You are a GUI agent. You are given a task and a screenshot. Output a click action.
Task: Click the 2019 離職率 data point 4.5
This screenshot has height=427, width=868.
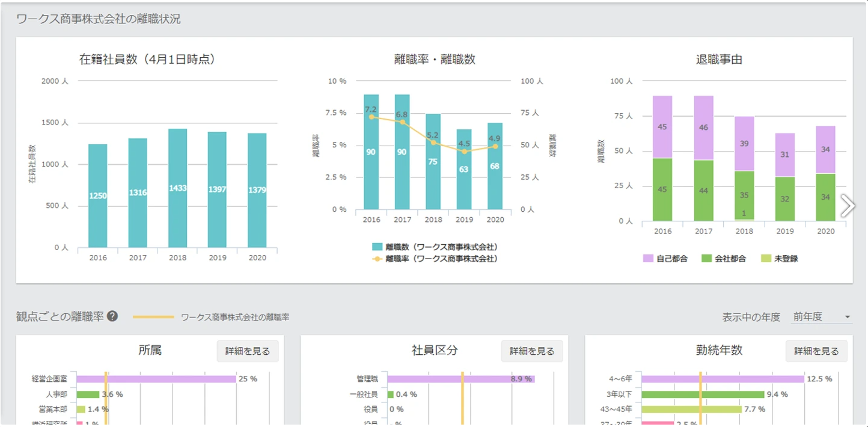point(464,151)
